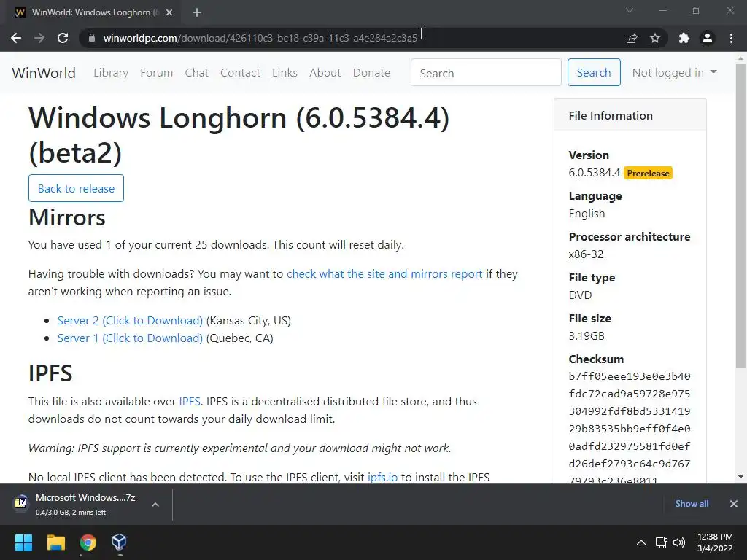The width and height of the screenshot is (747, 560).
Task: Visit the ipfs.io link
Action: (382, 477)
